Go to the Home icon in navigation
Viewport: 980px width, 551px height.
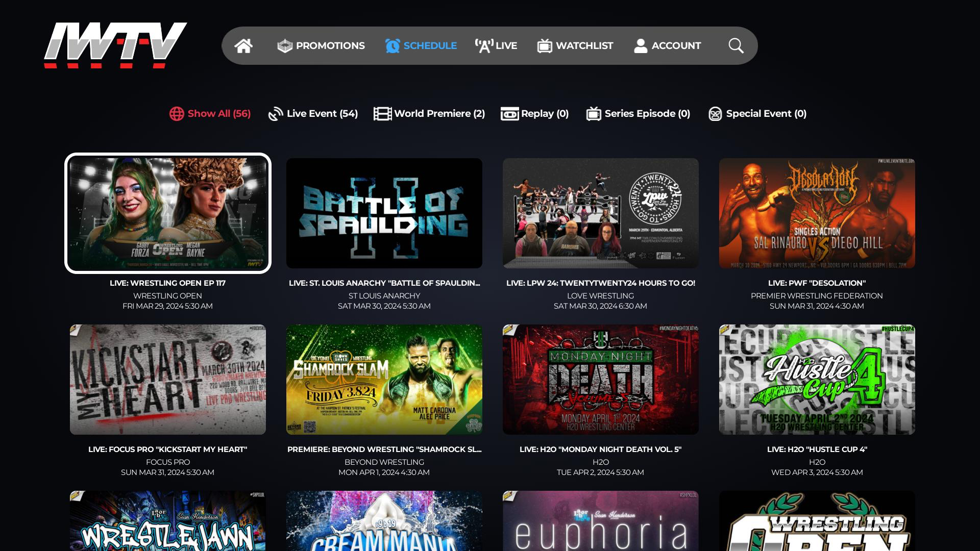coord(243,46)
